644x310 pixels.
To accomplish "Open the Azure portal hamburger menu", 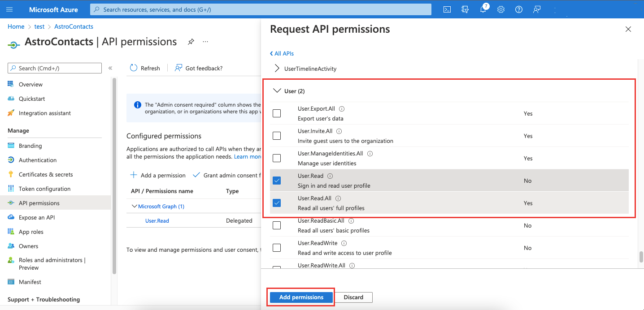I will [10, 9].
